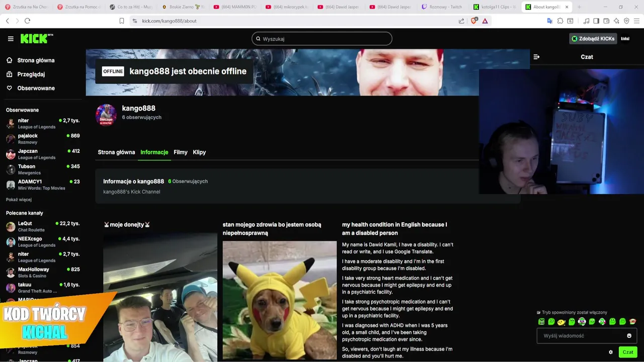Click the Wyszukaj search field
This screenshot has width=644, height=362.
322,39
